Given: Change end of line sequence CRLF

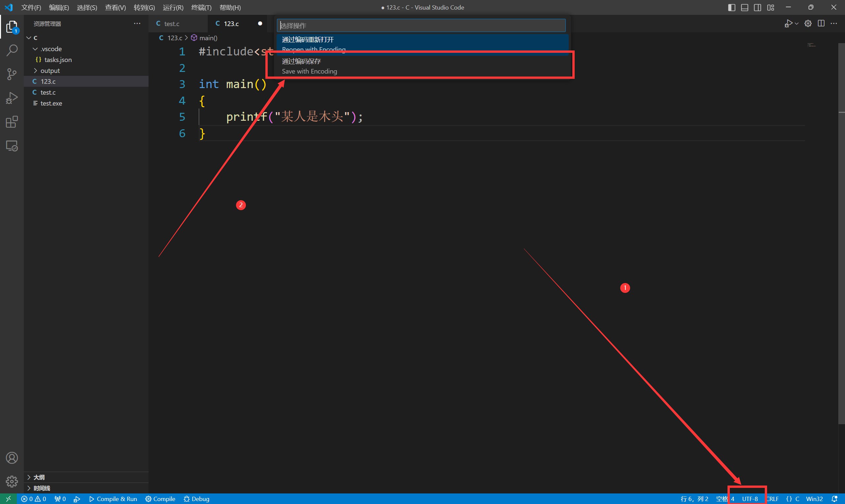Looking at the screenshot, I should (773, 499).
